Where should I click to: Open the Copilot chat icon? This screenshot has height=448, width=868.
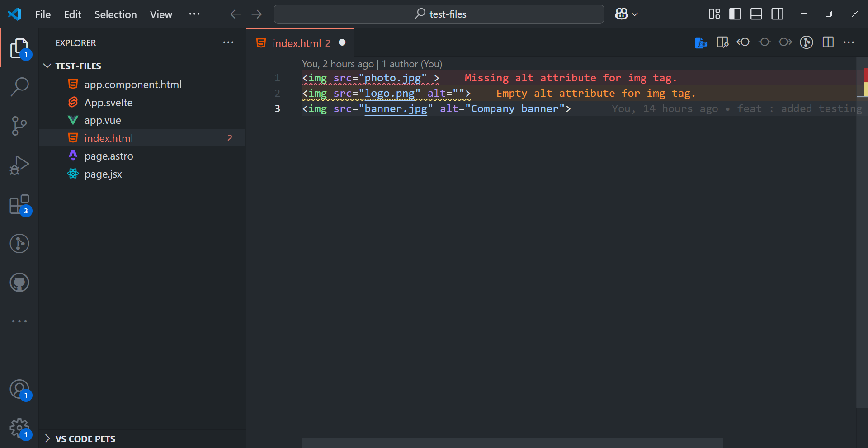[x=621, y=14]
